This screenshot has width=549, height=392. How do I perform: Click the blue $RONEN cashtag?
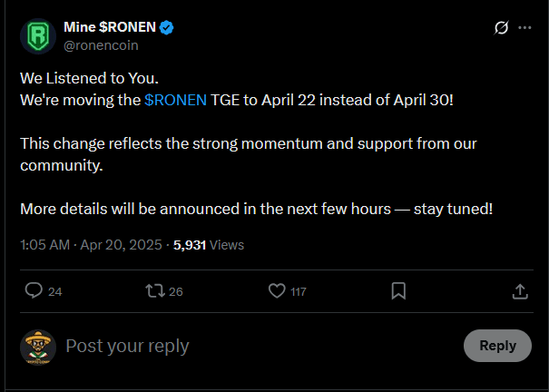[175, 98]
